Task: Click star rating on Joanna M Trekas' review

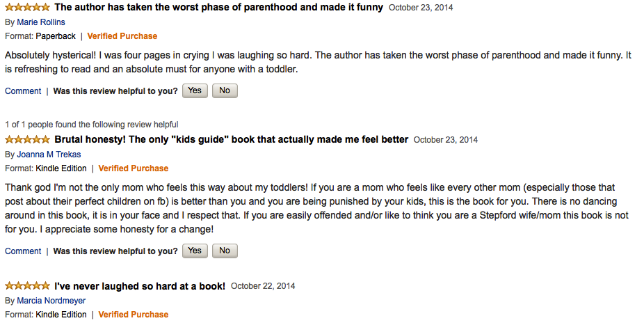Action: pyautogui.click(x=27, y=140)
